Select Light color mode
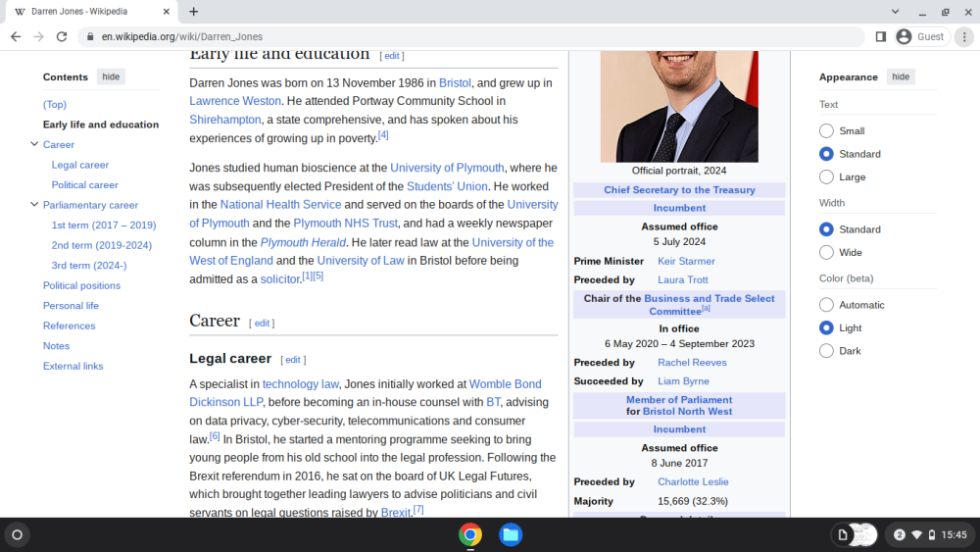Image resolution: width=980 pixels, height=552 pixels. pos(826,327)
